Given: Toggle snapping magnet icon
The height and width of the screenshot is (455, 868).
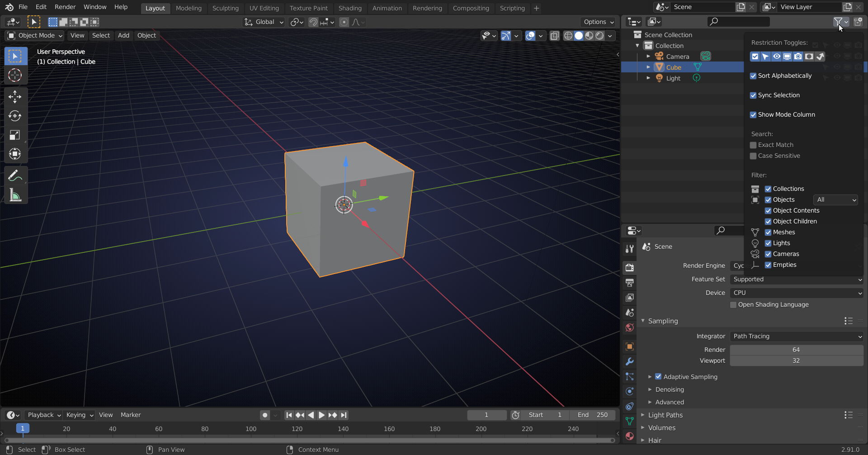Looking at the screenshot, I should point(313,22).
